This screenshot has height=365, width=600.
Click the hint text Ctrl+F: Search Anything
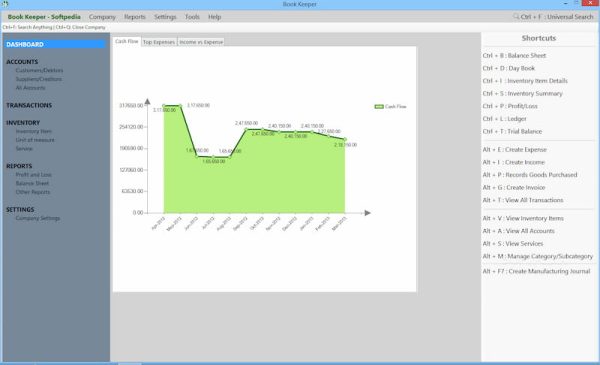pyautogui.click(x=27, y=28)
